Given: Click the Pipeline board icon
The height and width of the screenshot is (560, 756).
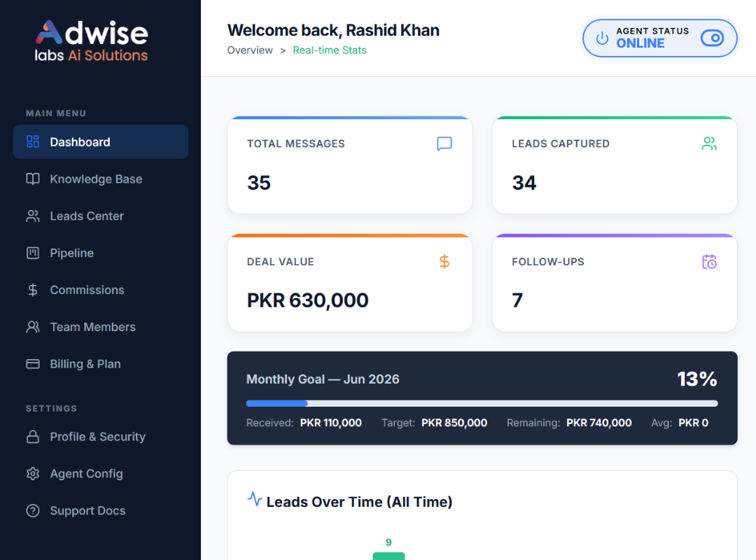Looking at the screenshot, I should point(33,253).
